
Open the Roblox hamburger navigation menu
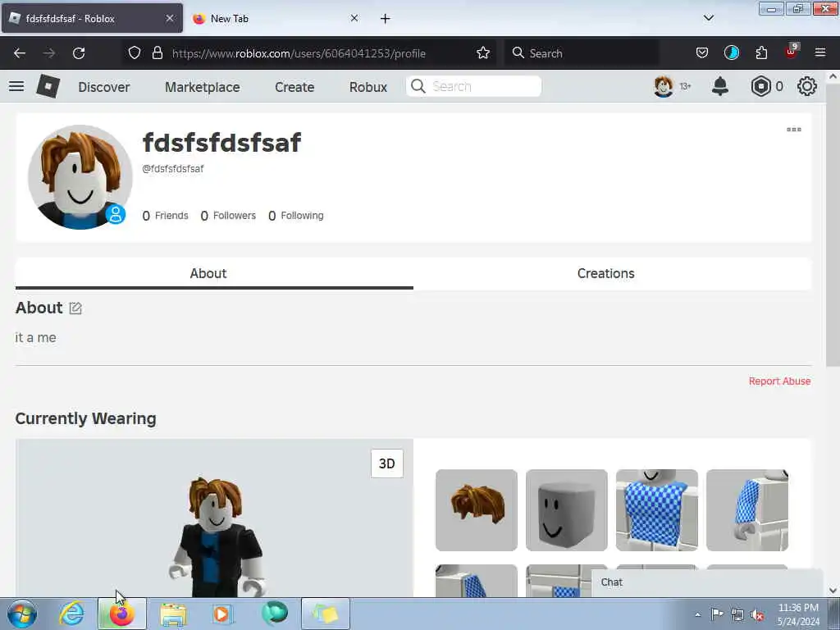(16, 86)
